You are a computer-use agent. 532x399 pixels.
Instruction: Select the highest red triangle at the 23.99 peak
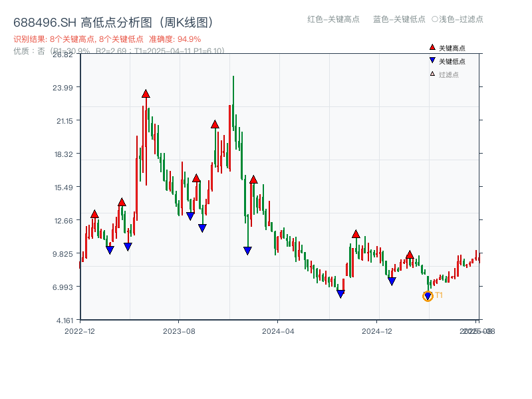click(145, 94)
